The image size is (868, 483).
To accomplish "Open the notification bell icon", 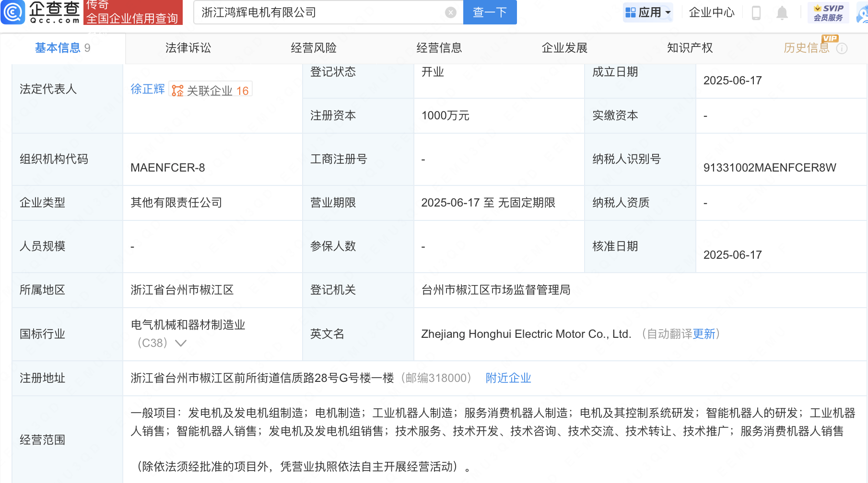I will pyautogui.click(x=782, y=13).
